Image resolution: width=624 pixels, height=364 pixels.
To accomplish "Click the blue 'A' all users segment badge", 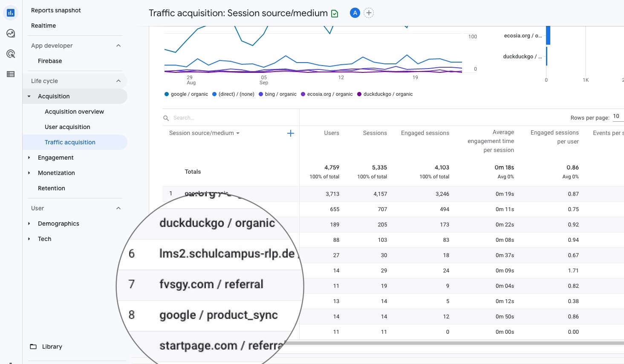I will click(x=355, y=13).
